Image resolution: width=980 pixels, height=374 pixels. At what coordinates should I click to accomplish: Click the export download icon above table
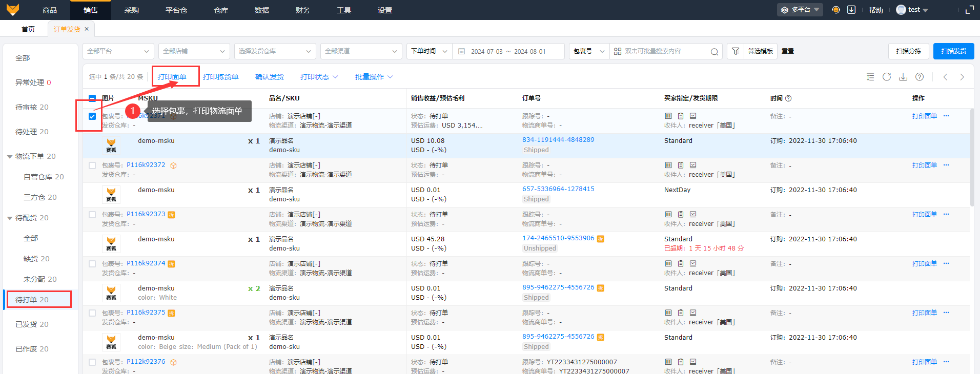pos(903,77)
